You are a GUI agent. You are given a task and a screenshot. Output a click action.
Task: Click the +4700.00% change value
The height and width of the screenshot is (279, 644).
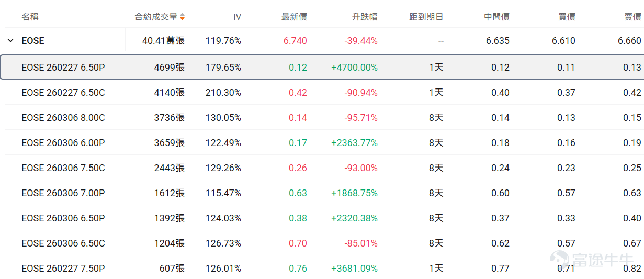click(x=354, y=68)
